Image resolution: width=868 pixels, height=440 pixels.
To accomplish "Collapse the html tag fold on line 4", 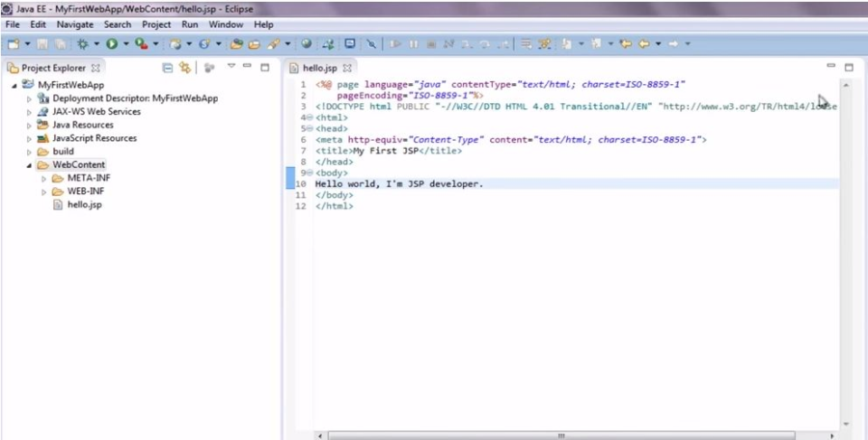I will [310, 117].
